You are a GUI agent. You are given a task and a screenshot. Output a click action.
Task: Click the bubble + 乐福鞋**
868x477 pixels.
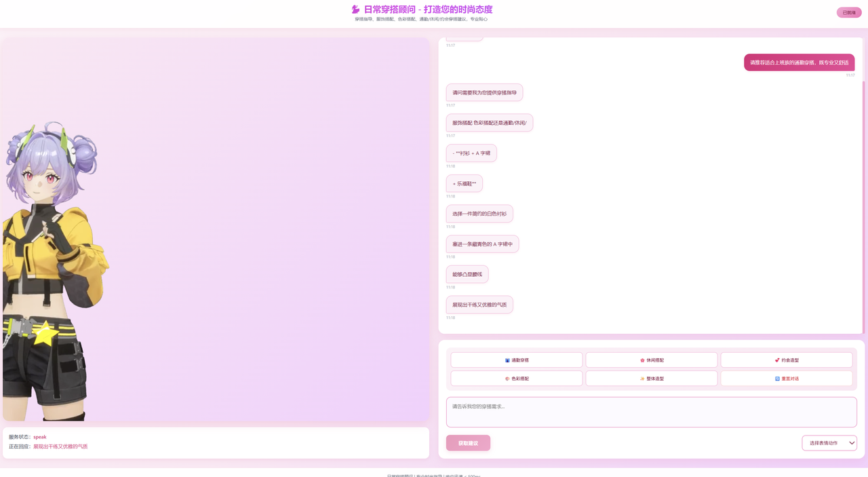coord(465,184)
